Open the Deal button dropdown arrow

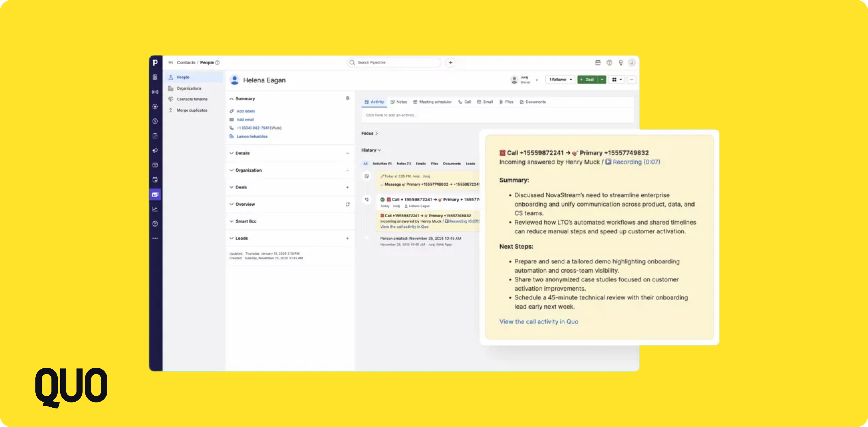[602, 79]
